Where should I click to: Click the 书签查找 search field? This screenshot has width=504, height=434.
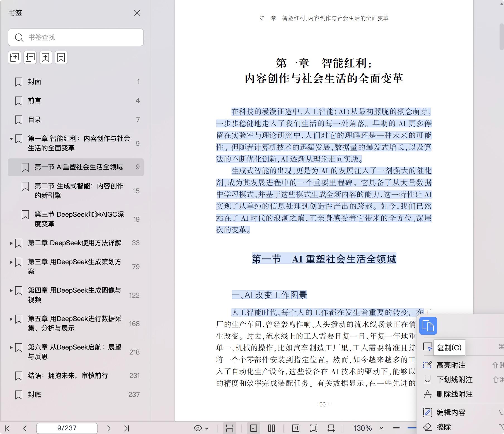click(x=76, y=37)
